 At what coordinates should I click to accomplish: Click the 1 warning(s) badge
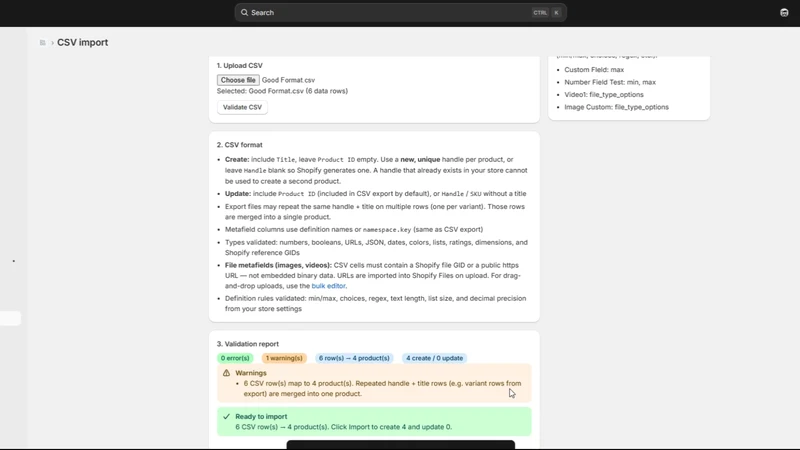(x=284, y=358)
